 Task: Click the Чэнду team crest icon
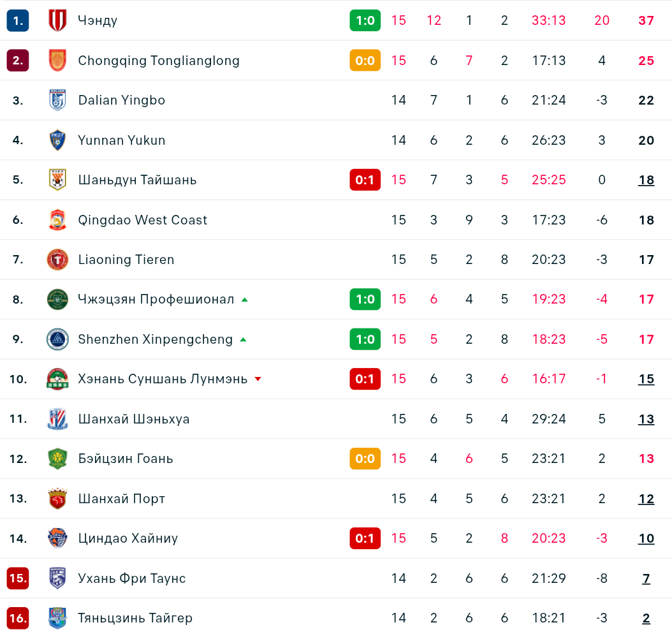tap(57, 20)
